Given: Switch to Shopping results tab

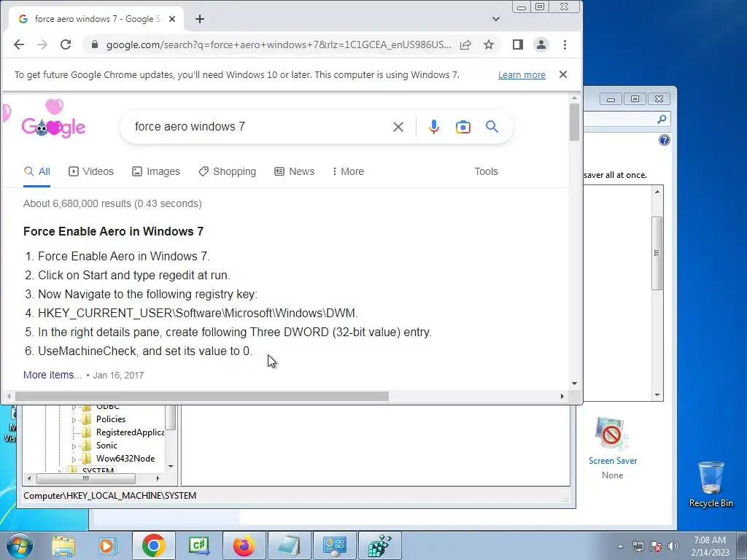Looking at the screenshot, I should click(228, 171).
